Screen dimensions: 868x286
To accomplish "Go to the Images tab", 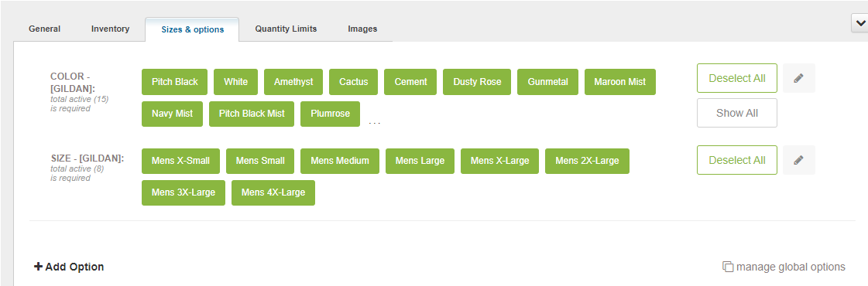I will point(362,29).
